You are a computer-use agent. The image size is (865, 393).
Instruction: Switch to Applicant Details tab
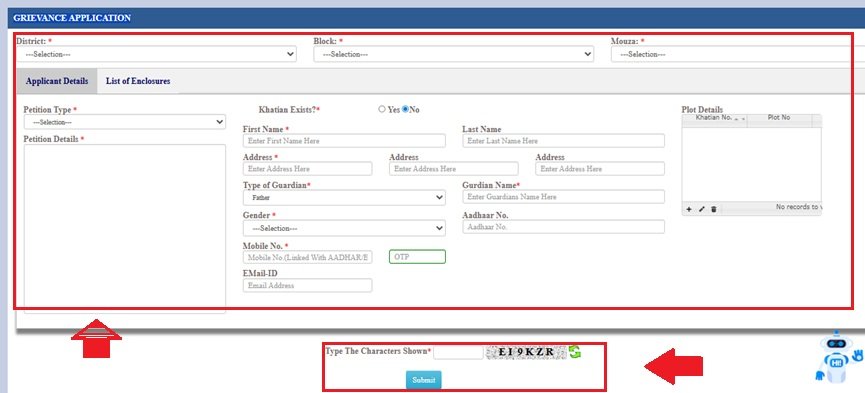click(x=57, y=81)
